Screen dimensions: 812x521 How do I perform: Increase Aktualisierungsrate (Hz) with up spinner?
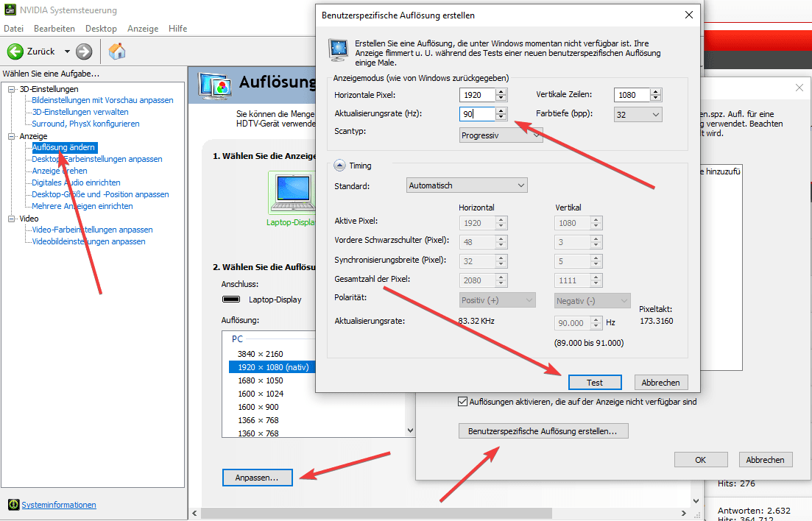pyautogui.click(x=501, y=111)
